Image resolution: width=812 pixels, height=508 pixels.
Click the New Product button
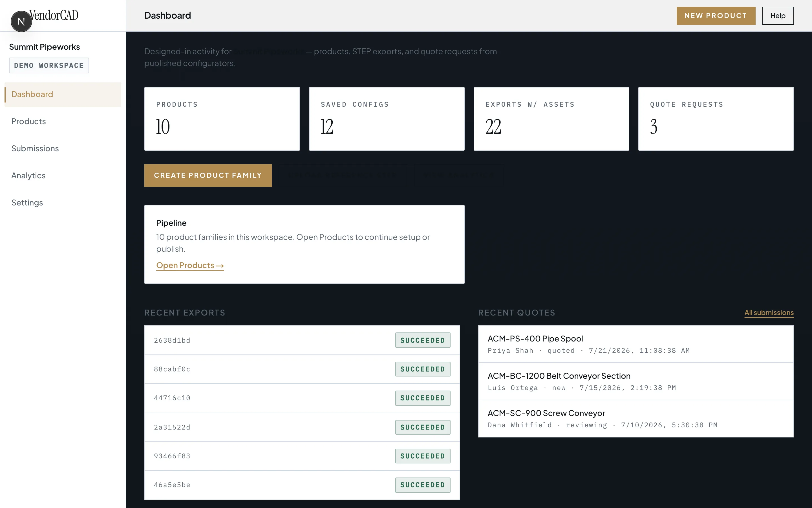pyautogui.click(x=716, y=16)
